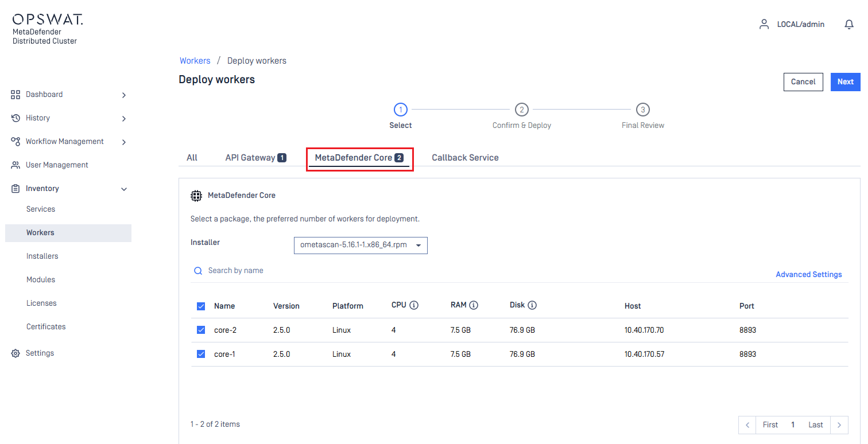The width and height of the screenshot is (868, 444).
Task: Click the RAM column info icon
Action: (474, 305)
